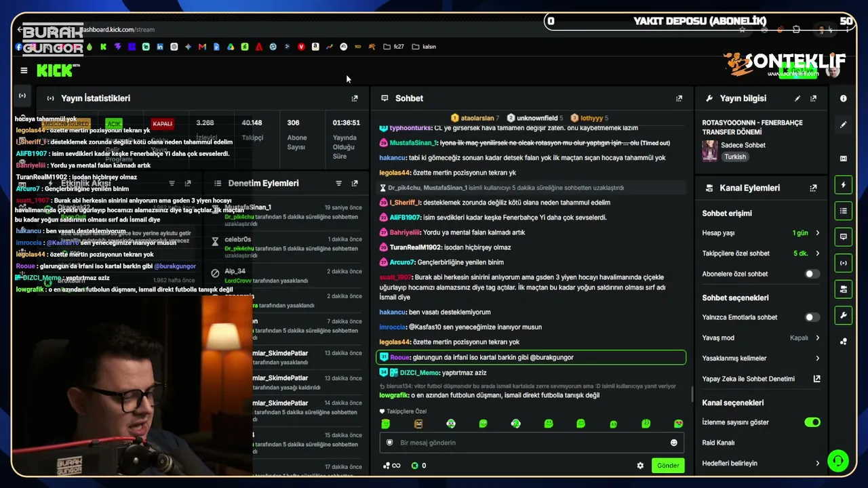Expand Hesap yaşı setting chevron
This screenshot has width=868, height=488.
tap(817, 233)
